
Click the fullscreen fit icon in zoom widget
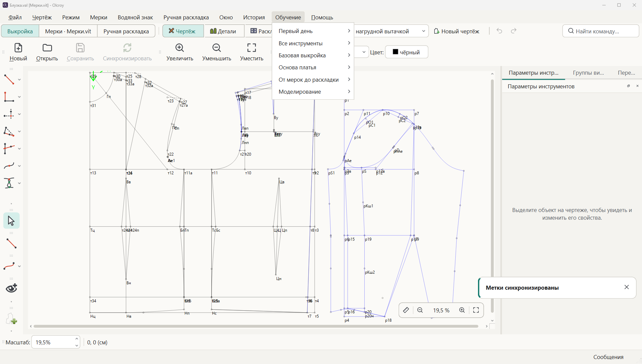pyautogui.click(x=476, y=310)
